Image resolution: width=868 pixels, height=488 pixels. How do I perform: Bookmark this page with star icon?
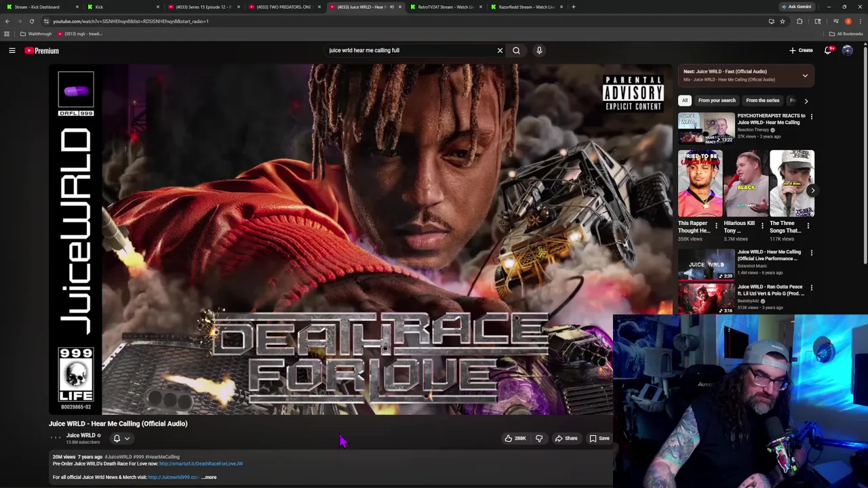click(x=783, y=21)
